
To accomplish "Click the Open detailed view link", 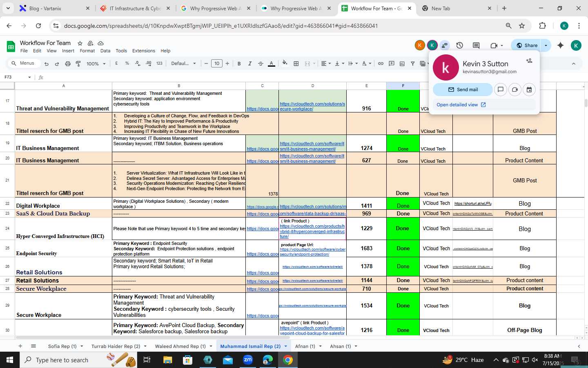I will 461,105.
